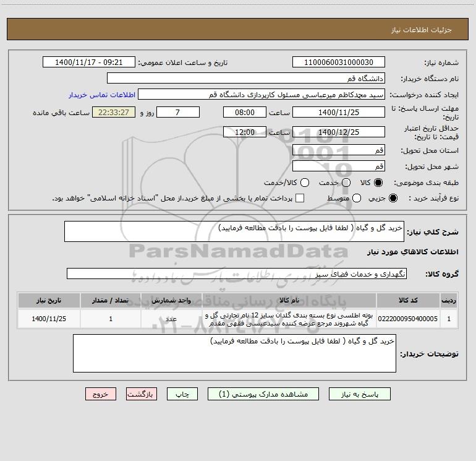Click the product name cell بوته اطلسی
This screenshot has height=461, width=476.
pos(289,319)
